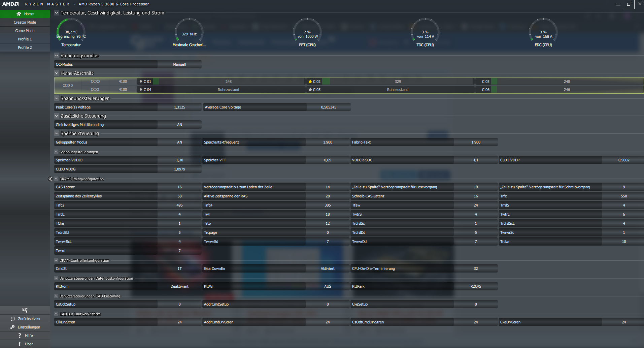Open the Game Mode tab

point(25,31)
